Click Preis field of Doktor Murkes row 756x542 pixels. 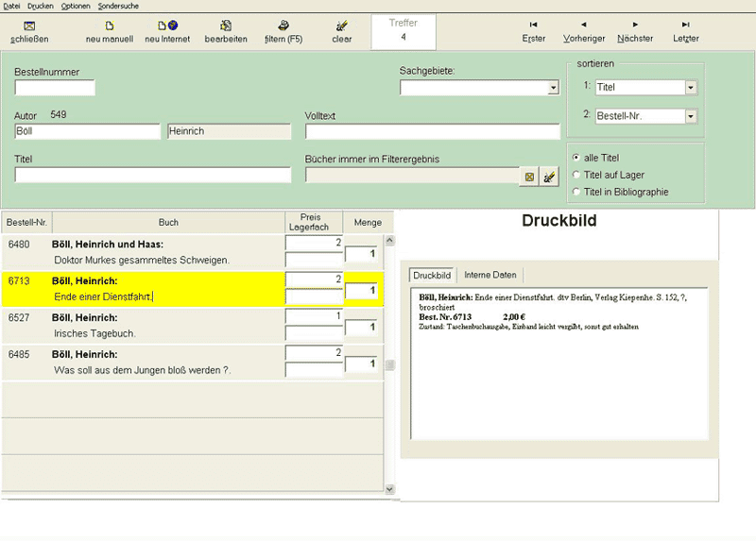[x=314, y=243]
